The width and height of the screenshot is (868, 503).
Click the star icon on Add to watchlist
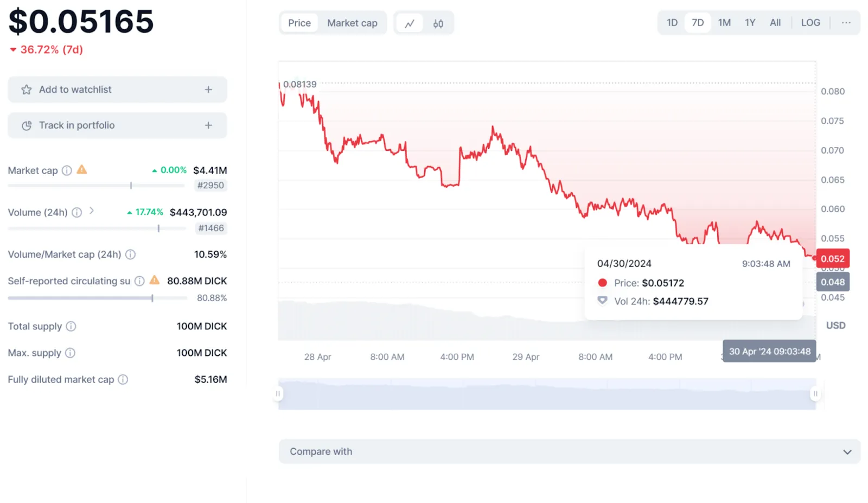tap(26, 90)
